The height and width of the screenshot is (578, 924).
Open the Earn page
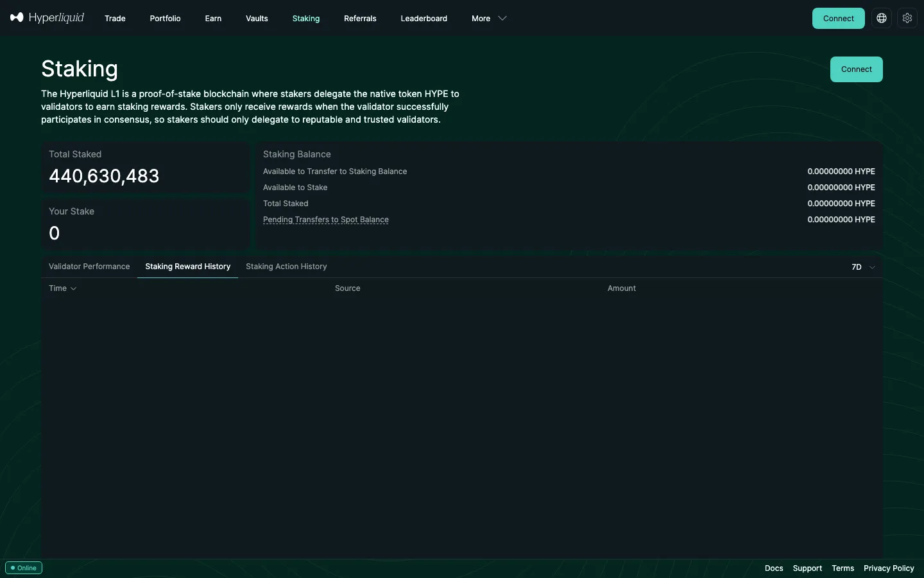pos(213,19)
